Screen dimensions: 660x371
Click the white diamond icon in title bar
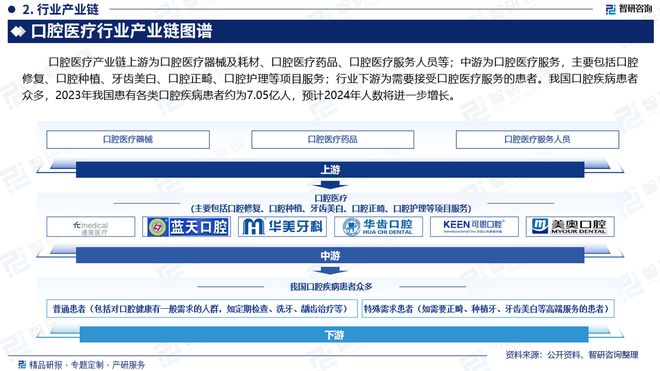18,31
